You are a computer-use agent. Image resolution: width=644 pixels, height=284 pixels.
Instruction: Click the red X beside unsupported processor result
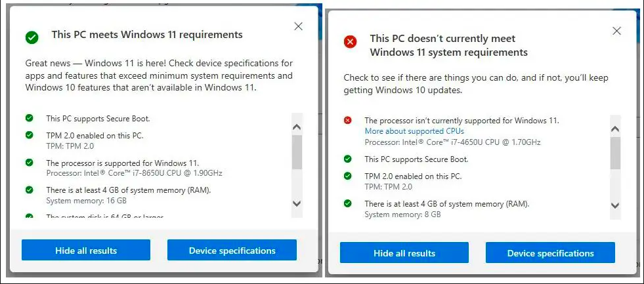[348, 120]
